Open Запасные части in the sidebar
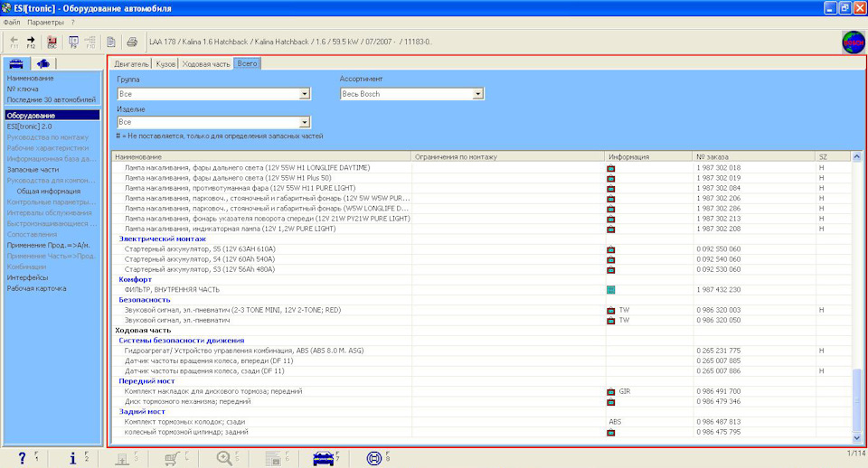This screenshot has width=868, height=468. point(33,170)
